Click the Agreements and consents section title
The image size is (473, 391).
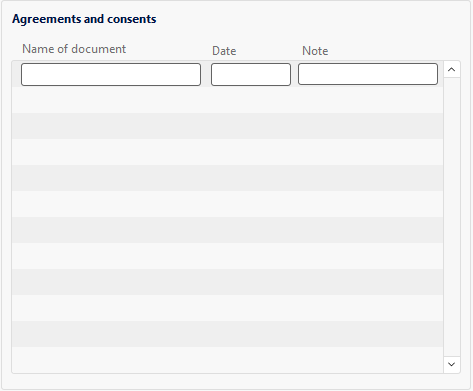[x=84, y=19]
